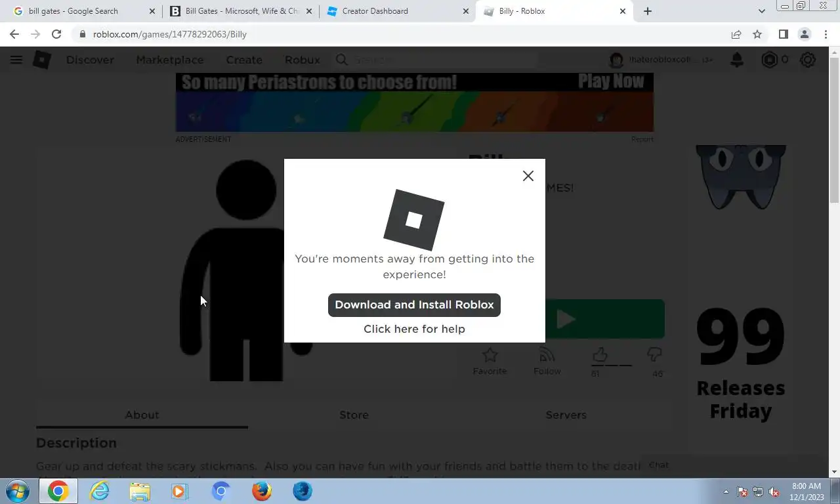Launch Firefox from taskbar

[x=262, y=491]
